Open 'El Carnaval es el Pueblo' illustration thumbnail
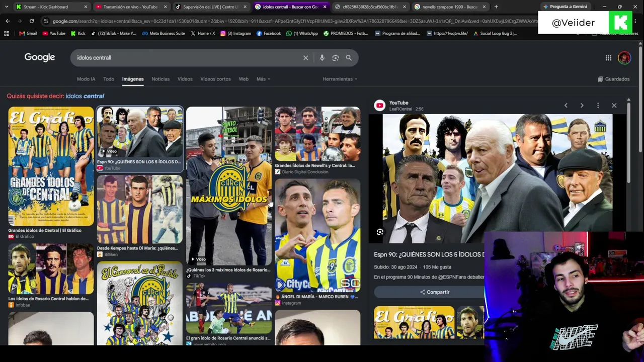Viewport: 644px width, 362px height. (x=140, y=303)
